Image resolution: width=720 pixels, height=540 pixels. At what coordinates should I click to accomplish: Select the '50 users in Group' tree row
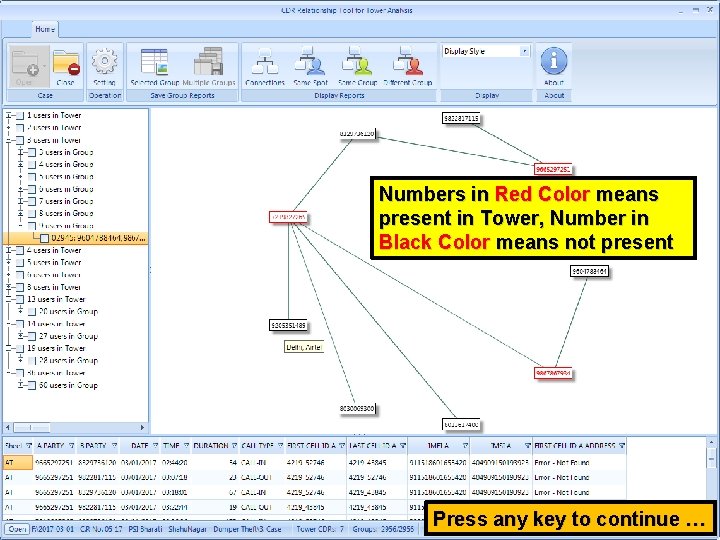[x=68, y=385]
